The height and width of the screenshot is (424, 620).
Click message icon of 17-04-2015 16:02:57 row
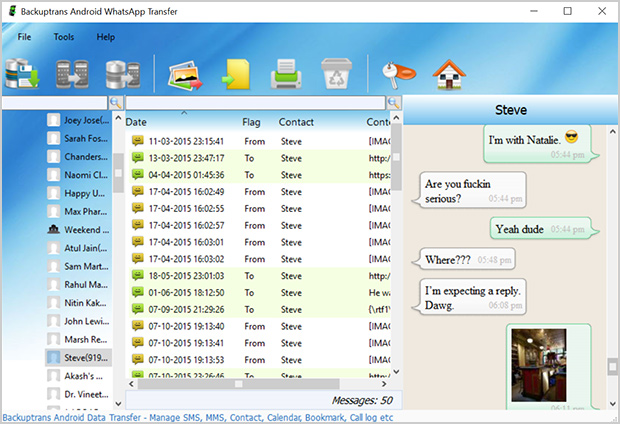tap(138, 225)
